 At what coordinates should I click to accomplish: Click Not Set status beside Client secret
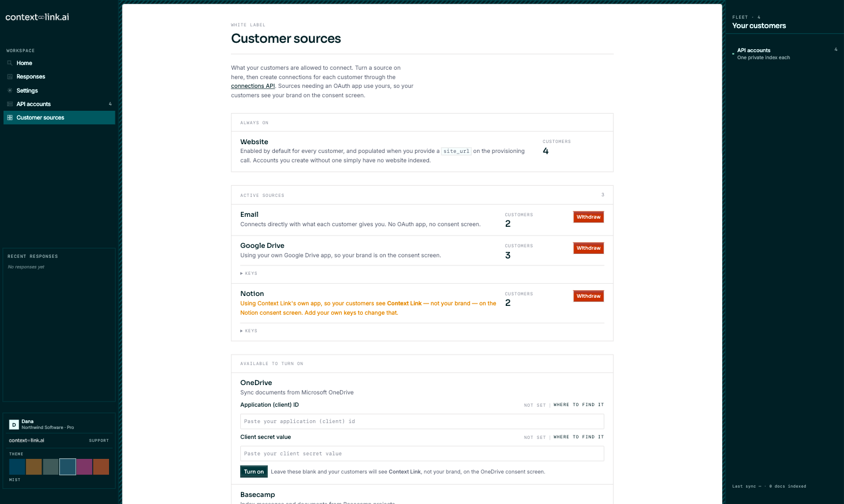pos(535,437)
